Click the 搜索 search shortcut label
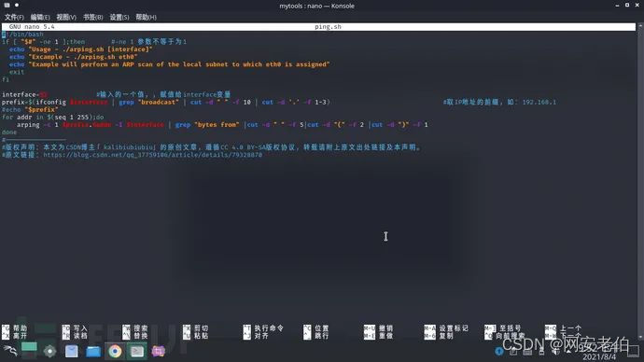The height and width of the screenshot is (362, 644). (x=140, y=328)
